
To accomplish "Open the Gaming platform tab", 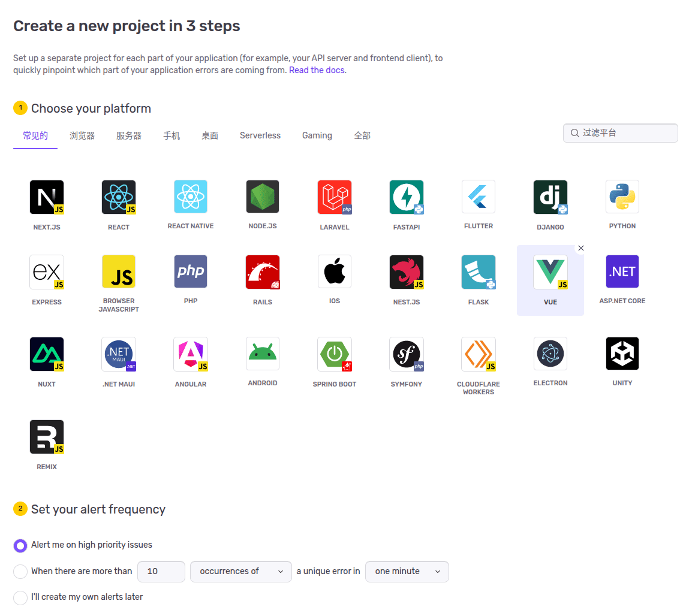I will (x=317, y=135).
